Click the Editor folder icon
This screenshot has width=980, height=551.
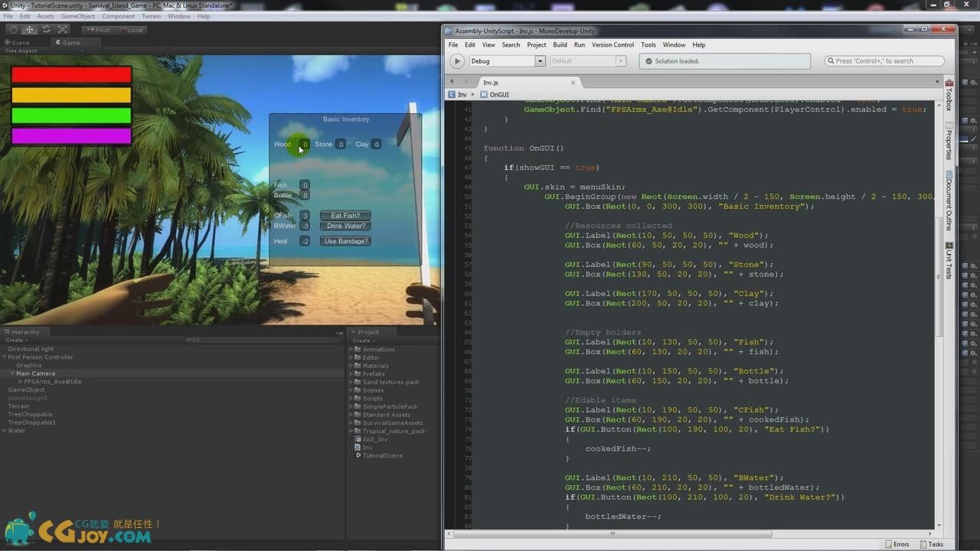[x=358, y=357]
